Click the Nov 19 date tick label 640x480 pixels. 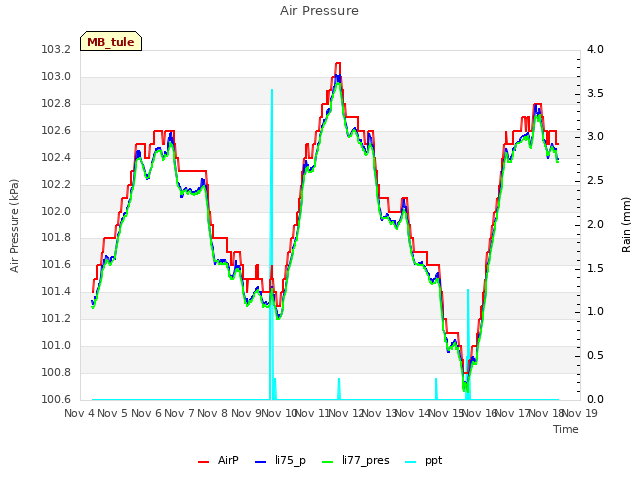[580, 413]
